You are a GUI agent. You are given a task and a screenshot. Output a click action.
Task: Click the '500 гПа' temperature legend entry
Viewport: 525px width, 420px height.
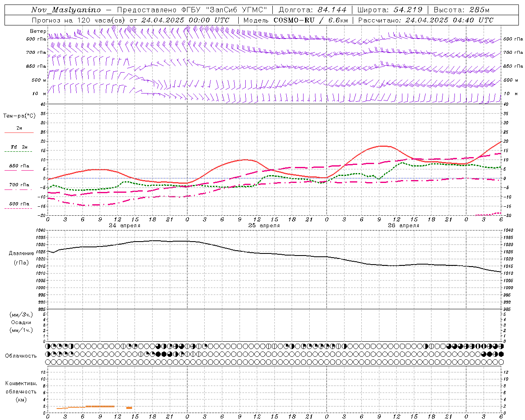tap(19, 204)
